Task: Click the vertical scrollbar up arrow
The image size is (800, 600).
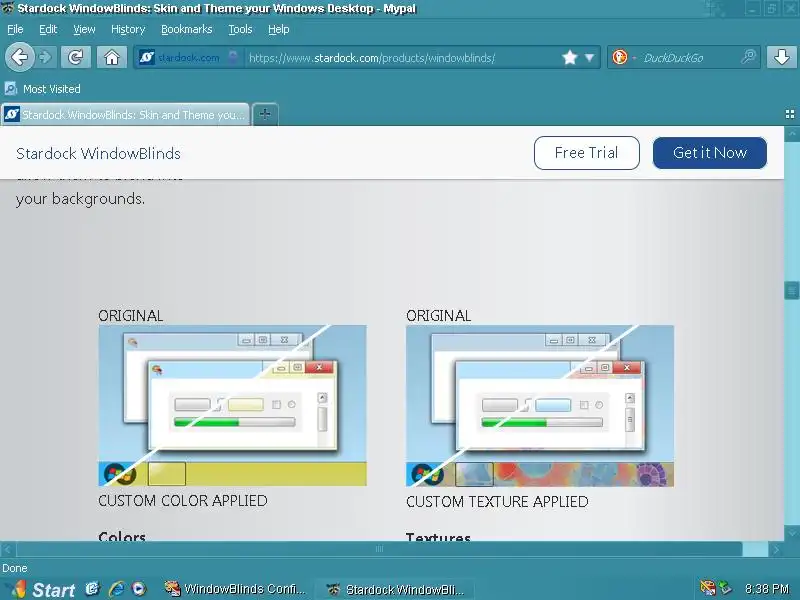Action: (x=792, y=134)
